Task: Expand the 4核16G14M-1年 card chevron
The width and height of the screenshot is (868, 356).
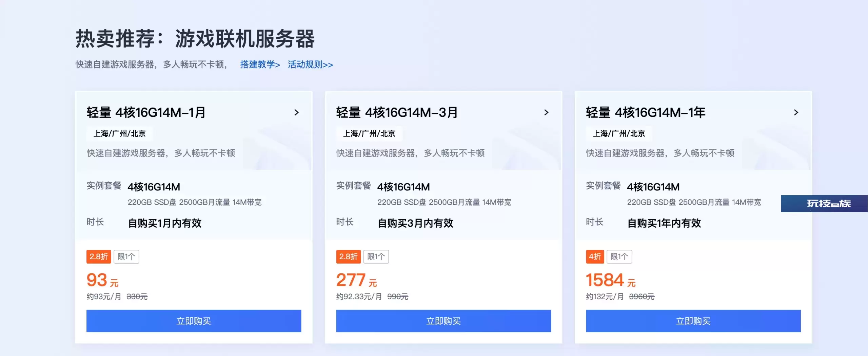Action: coord(796,112)
